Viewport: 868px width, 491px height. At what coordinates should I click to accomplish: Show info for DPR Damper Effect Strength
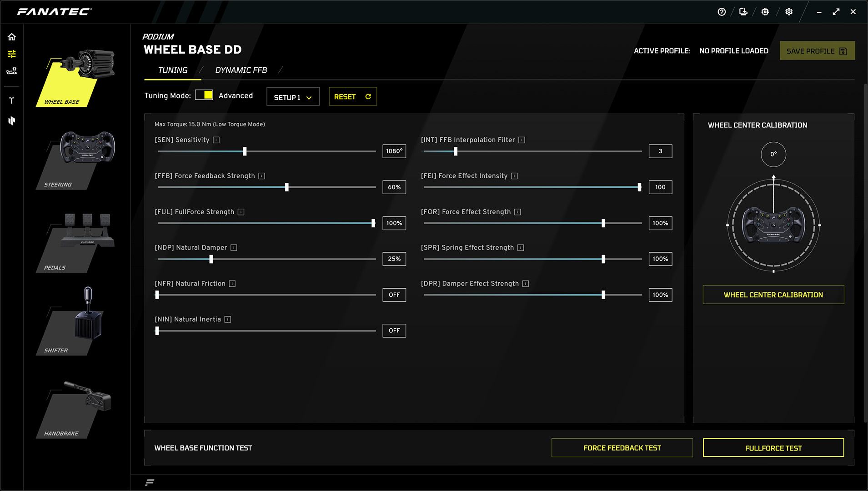[x=526, y=284]
